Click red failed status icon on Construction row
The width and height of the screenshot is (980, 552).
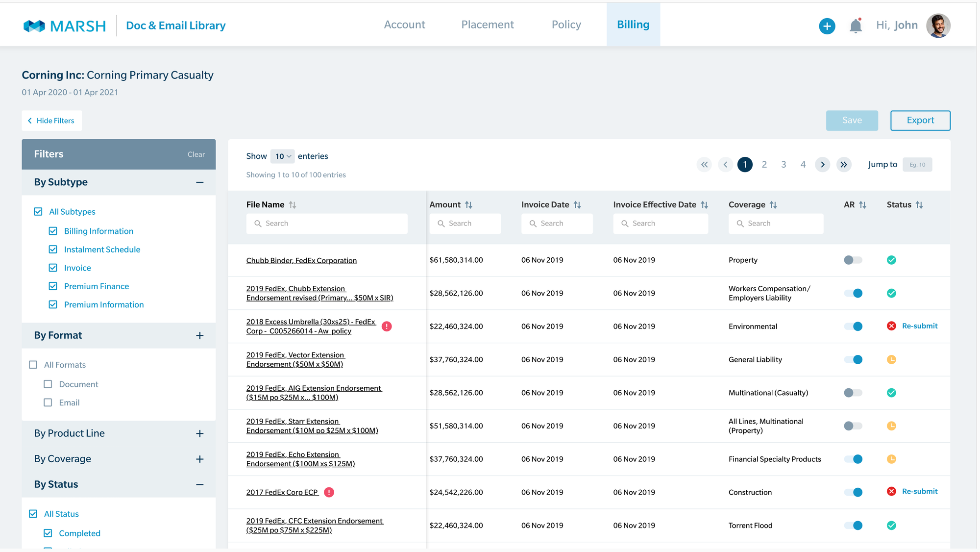(x=891, y=492)
